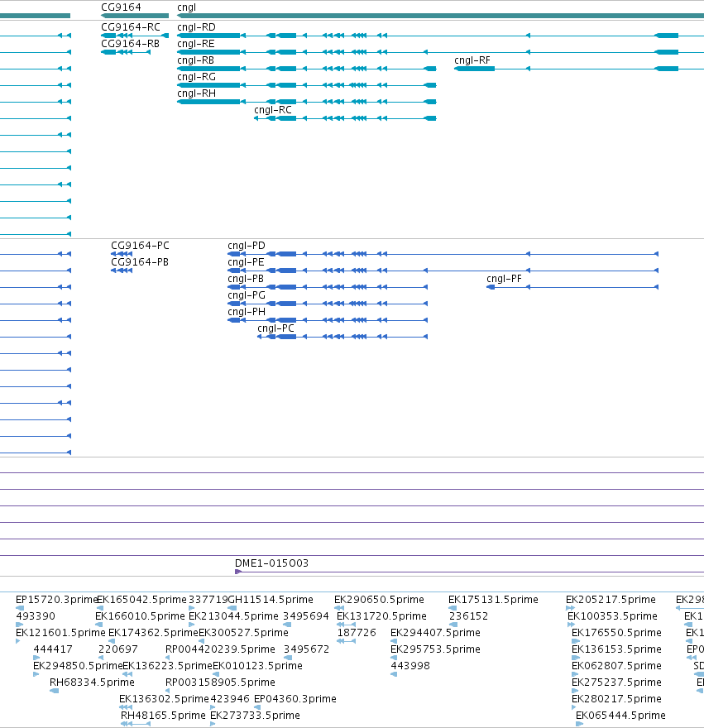The width and height of the screenshot is (704, 728).
Task: Select the cngl-RG transcript label
Action: tap(196, 77)
